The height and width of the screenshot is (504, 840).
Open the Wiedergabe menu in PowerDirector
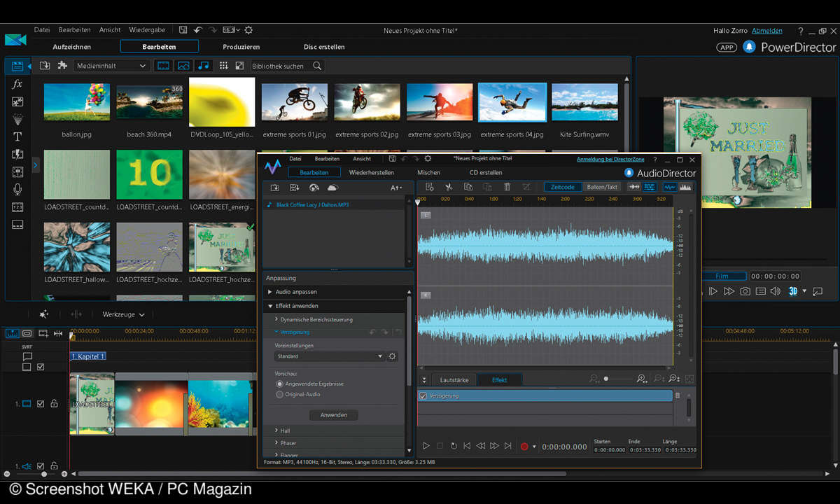pyautogui.click(x=147, y=30)
